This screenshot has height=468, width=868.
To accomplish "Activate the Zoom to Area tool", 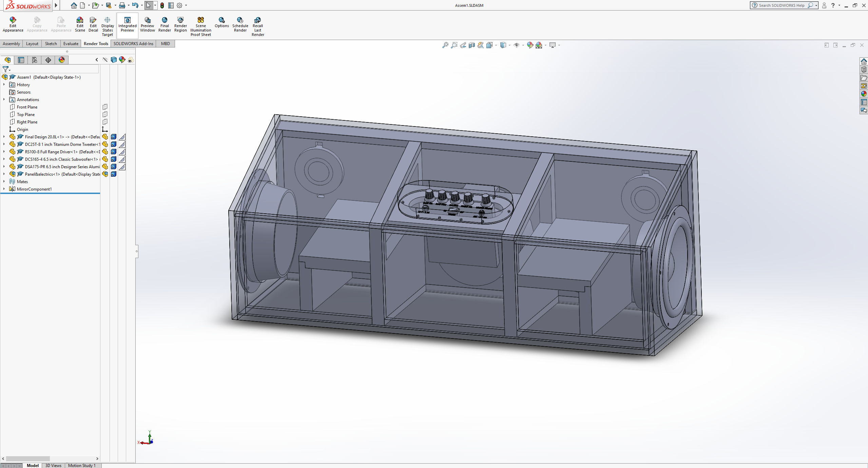I will [x=454, y=45].
